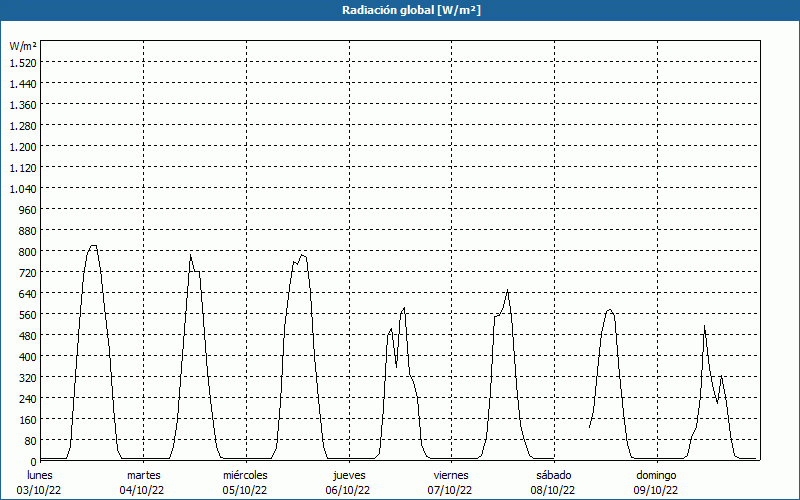This screenshot has height=500, width=800.
Task: Click the 1.440 y-axis value
Action: (23, 84)
